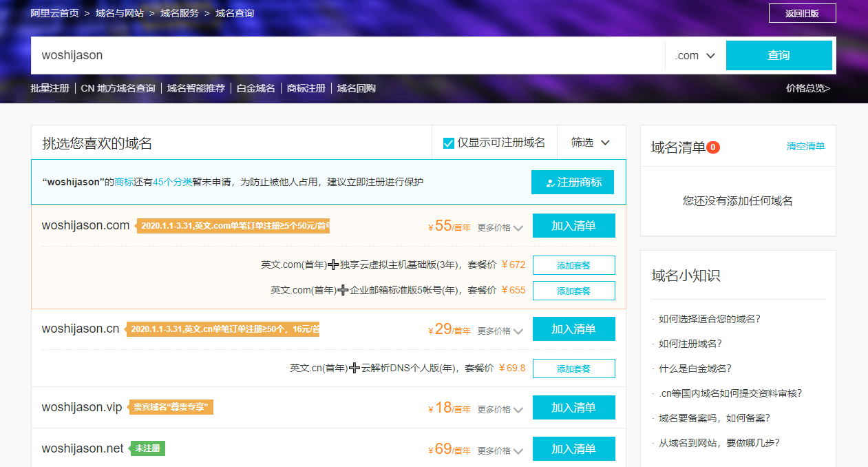Add woshijason.net to list
Screen dimensions: 868x467
point(574,449)
